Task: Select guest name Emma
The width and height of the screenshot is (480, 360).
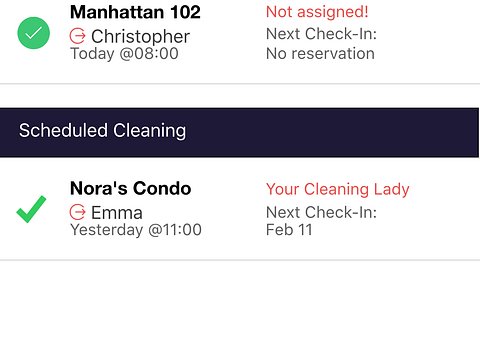Action: tap(117, 213)
